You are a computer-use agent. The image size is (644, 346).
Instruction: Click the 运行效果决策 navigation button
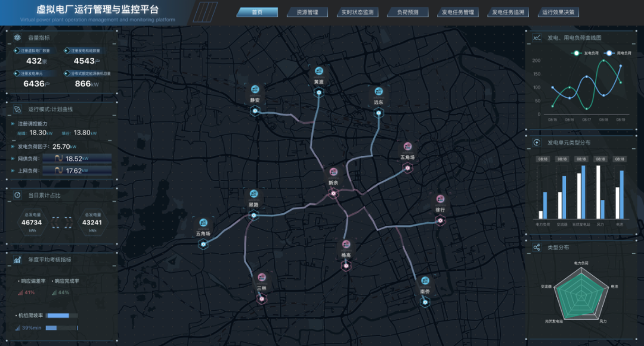(558, 13)
